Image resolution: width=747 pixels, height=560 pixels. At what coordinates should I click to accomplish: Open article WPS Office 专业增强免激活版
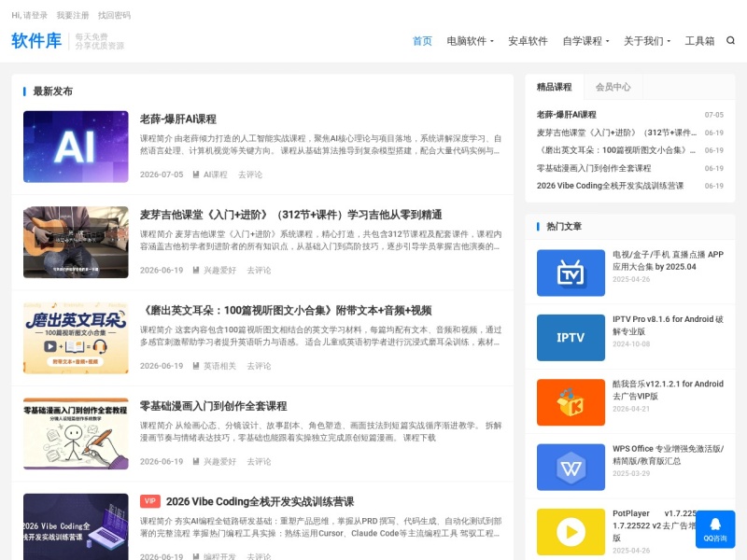(x=668, y=455)
